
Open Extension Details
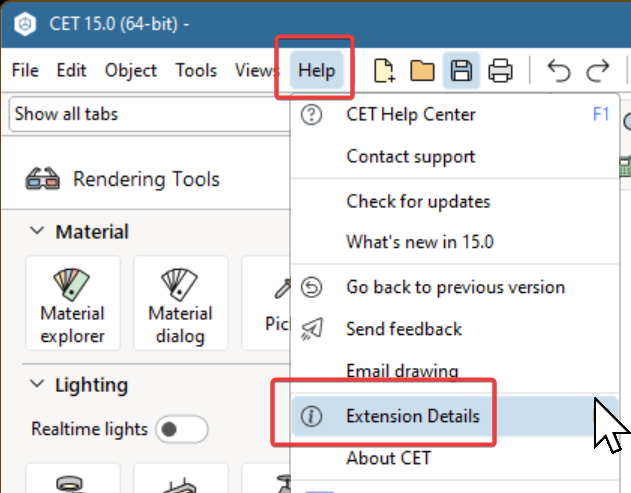[455, 416]
